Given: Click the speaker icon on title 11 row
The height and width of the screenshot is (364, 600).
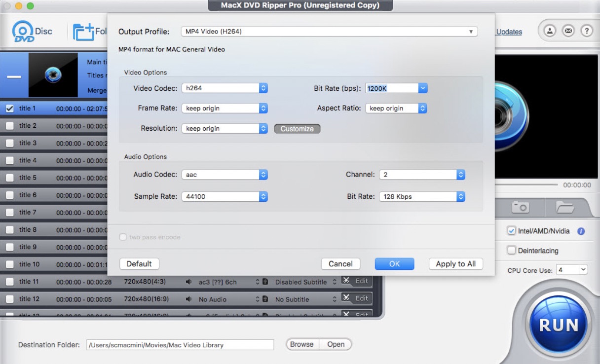Looking at the screenshot, I should pos(189,282).
